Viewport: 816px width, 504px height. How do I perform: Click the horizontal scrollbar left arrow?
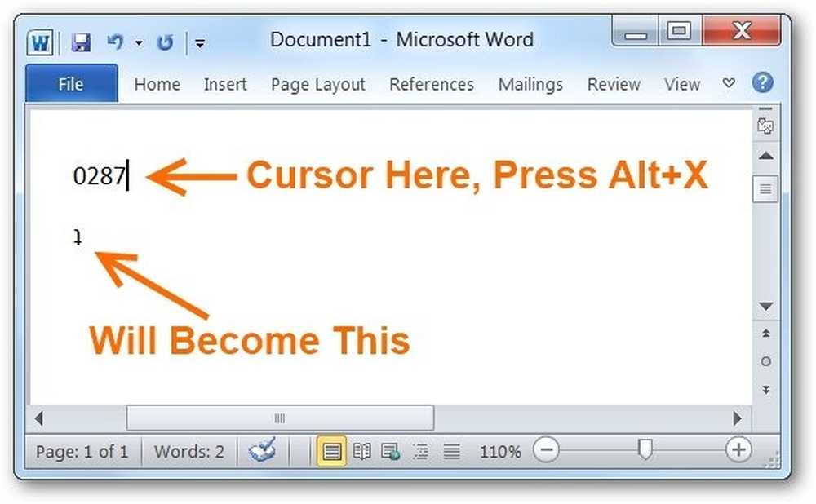tap(38, 418)
